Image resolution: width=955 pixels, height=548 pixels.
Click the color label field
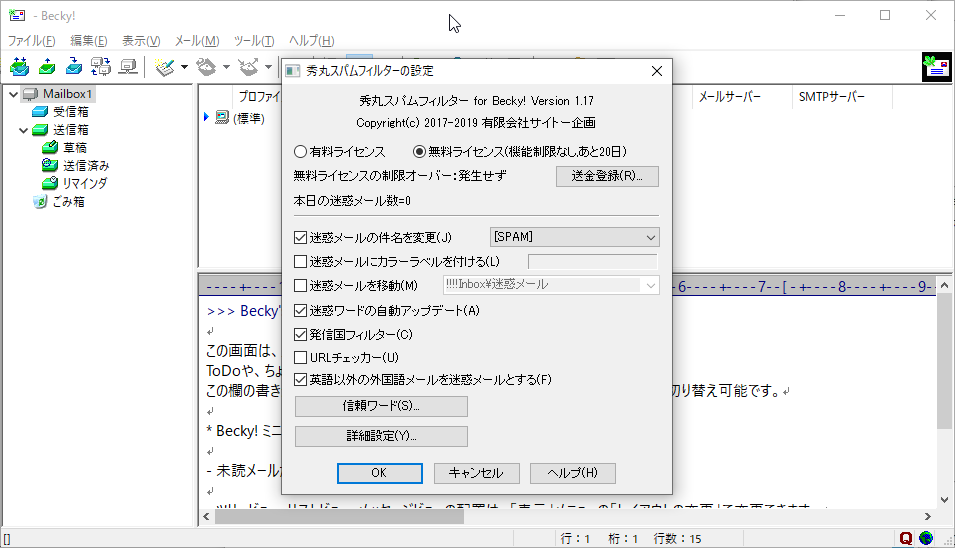(593, 262)
